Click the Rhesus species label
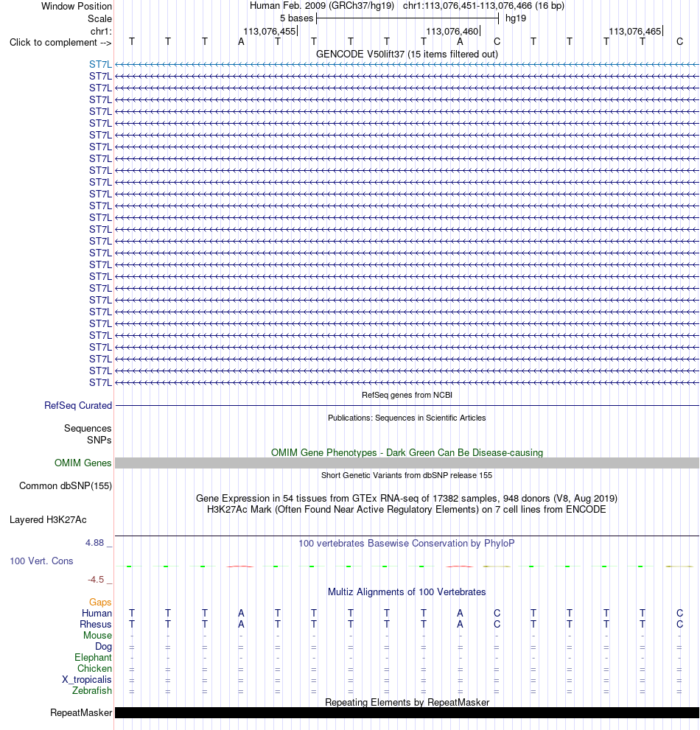Screen dimensions: 700x730 [96, 625]
